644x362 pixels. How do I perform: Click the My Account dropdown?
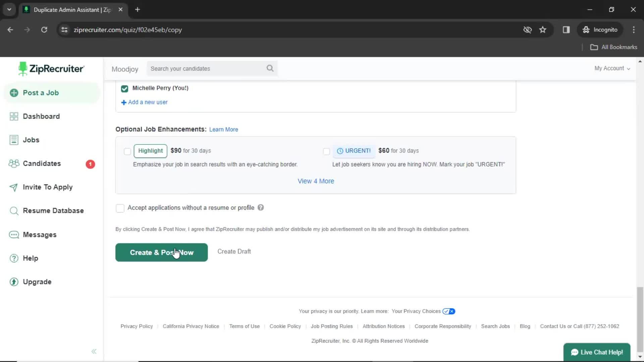[612, 68]
